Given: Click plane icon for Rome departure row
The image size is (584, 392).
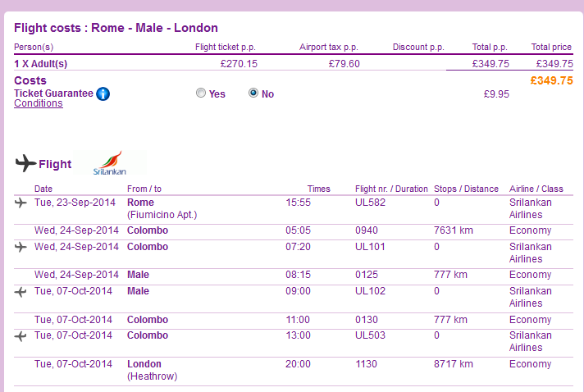Looking at the screenshot, I should pos(21,203).
